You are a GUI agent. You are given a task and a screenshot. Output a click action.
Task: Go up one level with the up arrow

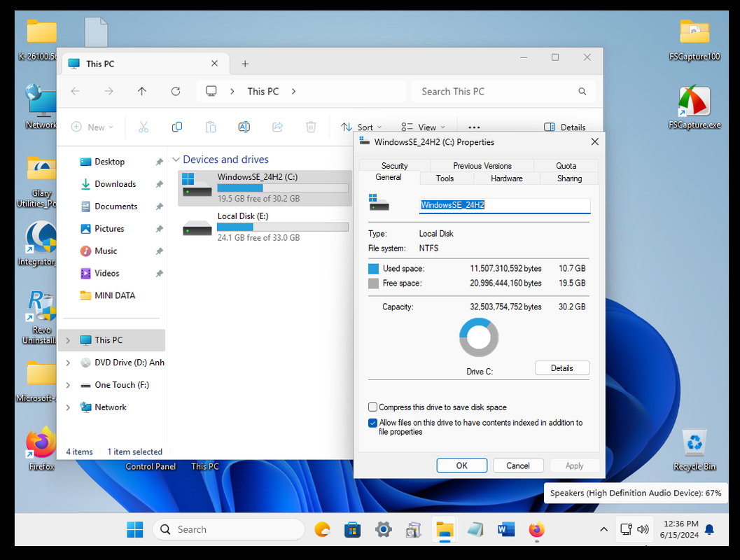[x=142, y=92]
